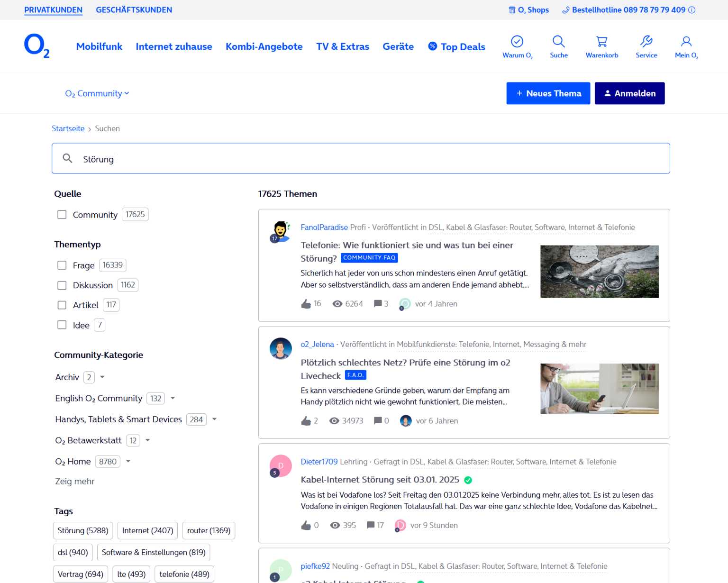This screenshot has width=728, height=583.
Task: Expand the O2 Home category arrow
Action: [x=128, y=461]
